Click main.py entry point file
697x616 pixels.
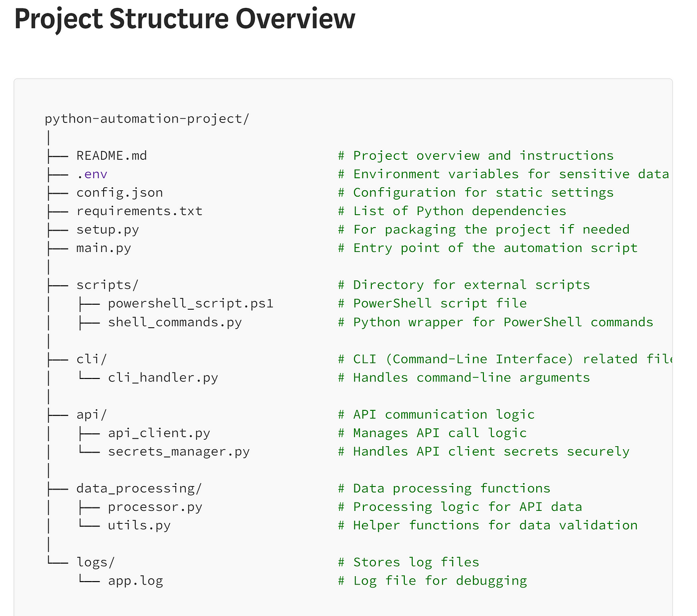(x=104, y=248)
